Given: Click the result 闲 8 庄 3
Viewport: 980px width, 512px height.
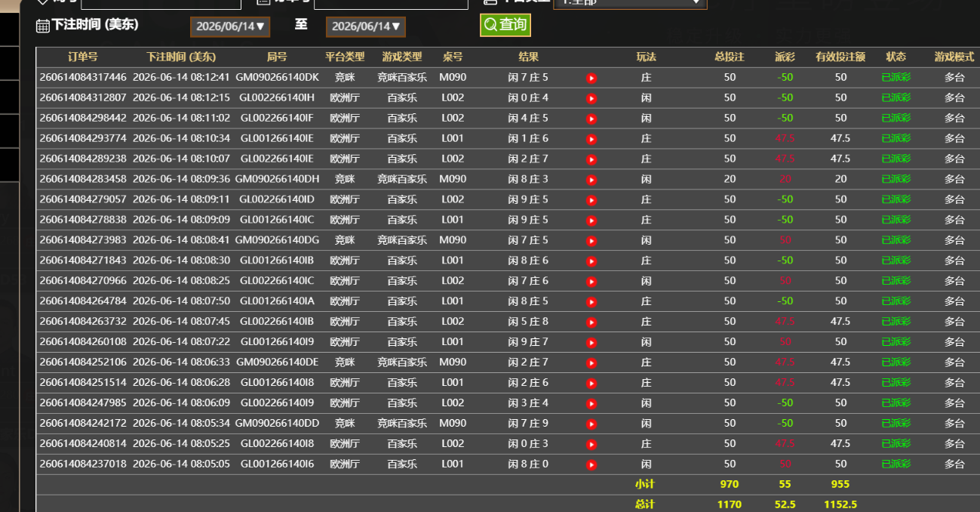Looking at the screenshot, I should click(x=529, y=179).
